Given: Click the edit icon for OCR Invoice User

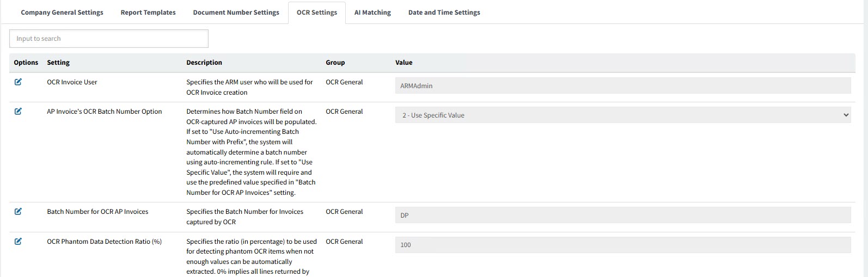Looking at the screenshot, I should [x=18, y=82].
